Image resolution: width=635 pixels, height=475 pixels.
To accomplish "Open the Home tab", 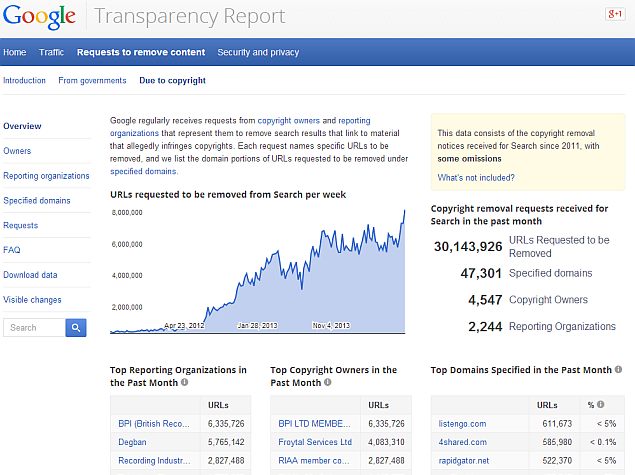I will pos(15,52).
